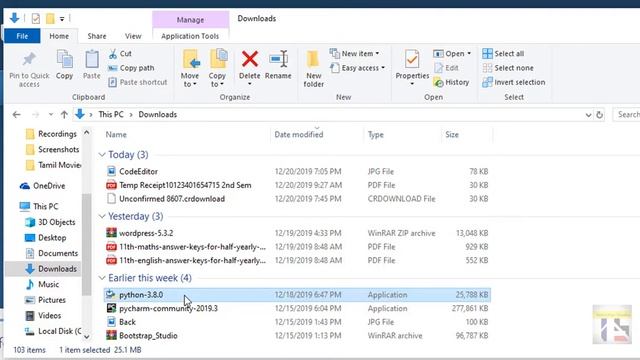Click Select all
The image size is (640, 360).
pos(503,53)
